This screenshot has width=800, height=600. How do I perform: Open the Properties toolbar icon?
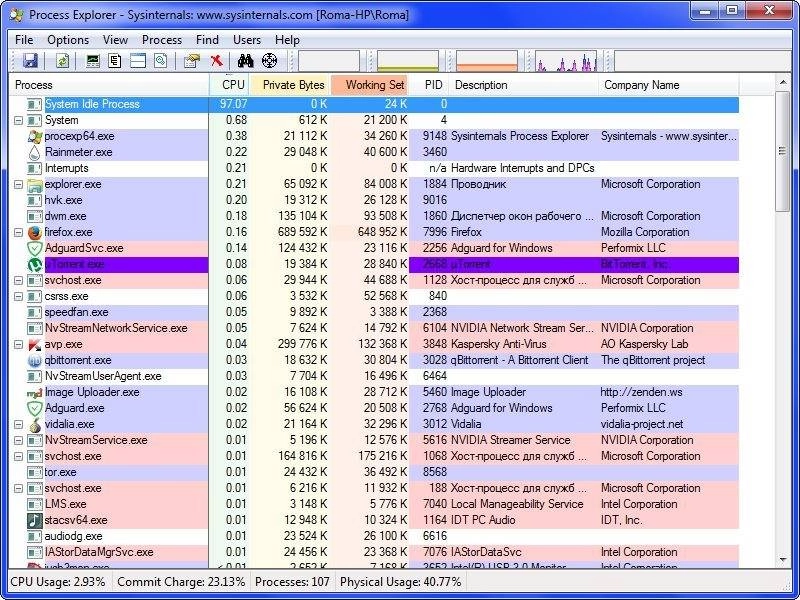pyautogui.click(x=192, y=61)
